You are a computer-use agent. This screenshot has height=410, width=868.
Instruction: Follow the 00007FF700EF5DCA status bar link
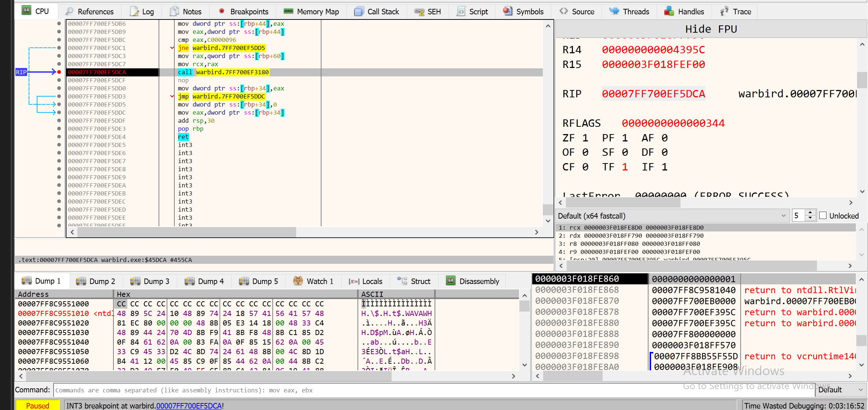point(189,406)
